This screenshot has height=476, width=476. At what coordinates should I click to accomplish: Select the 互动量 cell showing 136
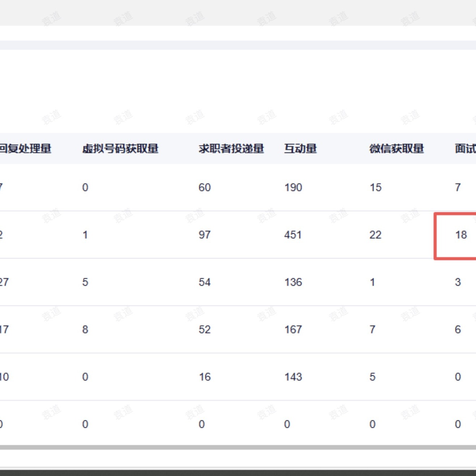coord(293,282)
